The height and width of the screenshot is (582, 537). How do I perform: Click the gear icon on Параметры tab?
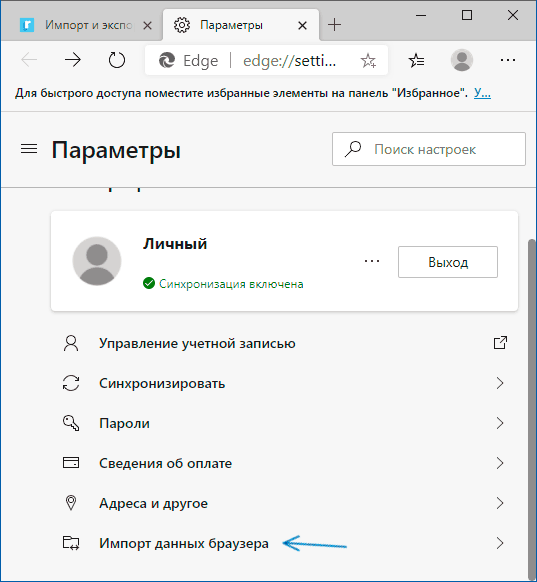click(182, 25)
